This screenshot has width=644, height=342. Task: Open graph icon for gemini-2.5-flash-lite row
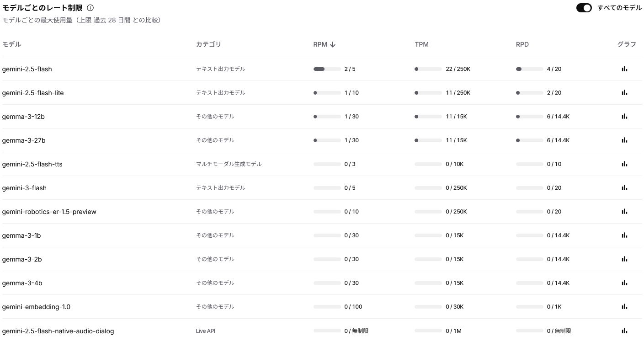[624, 93]
